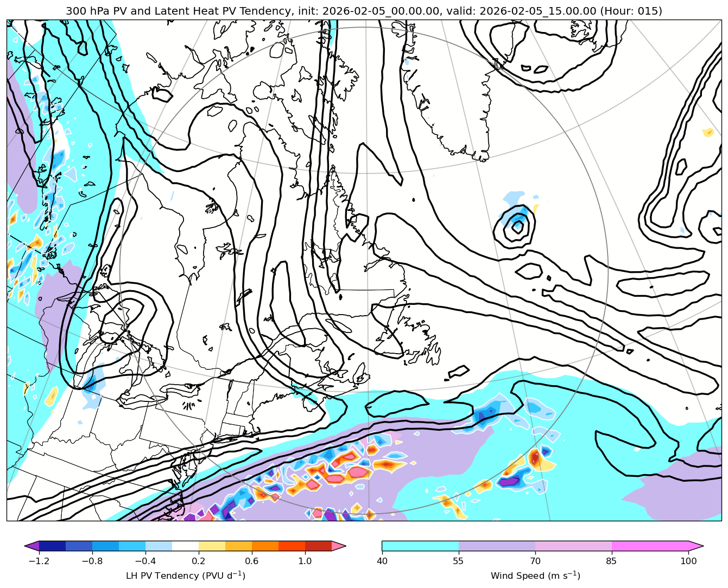The height and width of the screenshot is (588, 728).
Task: Click the cyan 40–55 wind speed swatch
Action: (x=420, y=546)
